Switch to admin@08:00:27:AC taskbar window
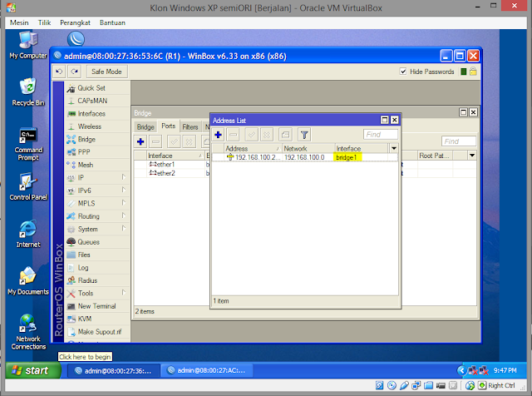This screenshot has width=532, height=396. [x=207, y=370]
